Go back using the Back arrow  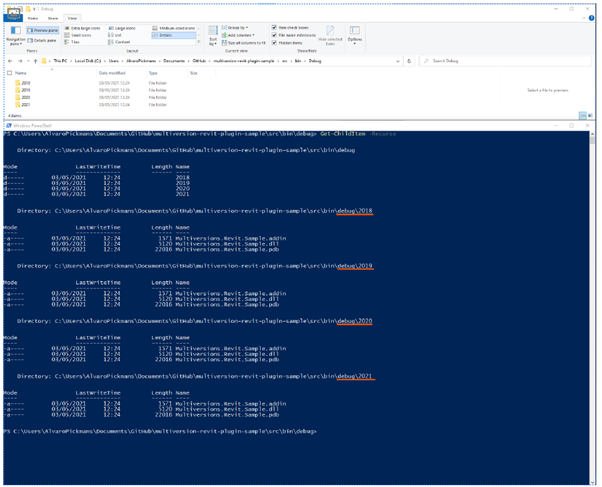(x=10, y=61)
